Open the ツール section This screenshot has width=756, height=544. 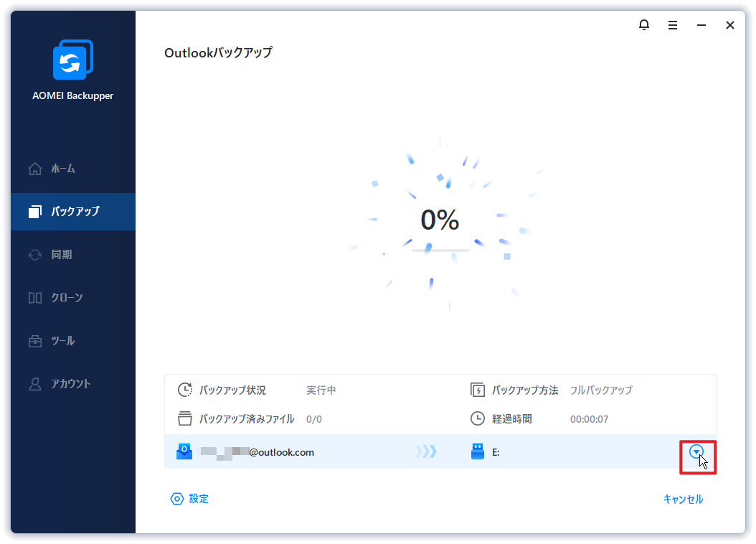click(x=73, y=341)
